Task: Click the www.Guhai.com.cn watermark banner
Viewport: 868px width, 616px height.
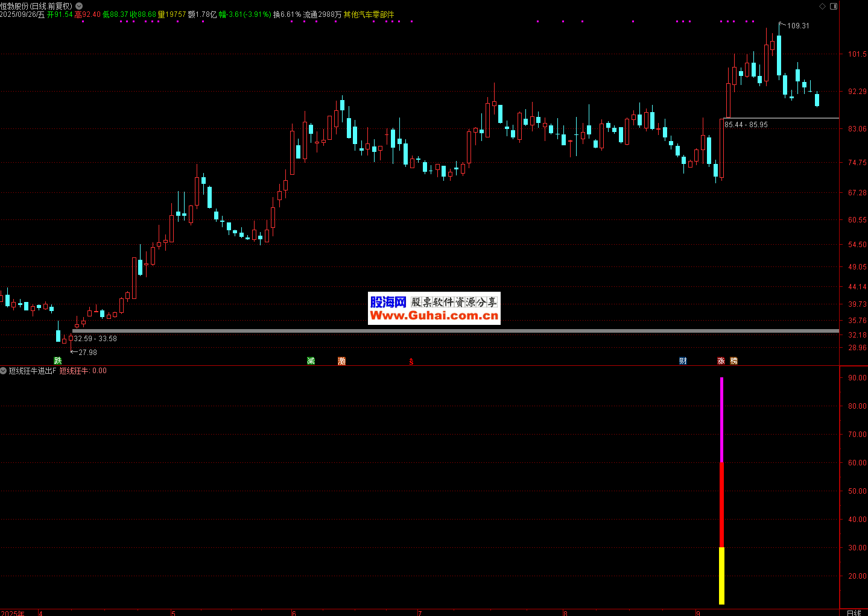Action: (x=434, y=309)
